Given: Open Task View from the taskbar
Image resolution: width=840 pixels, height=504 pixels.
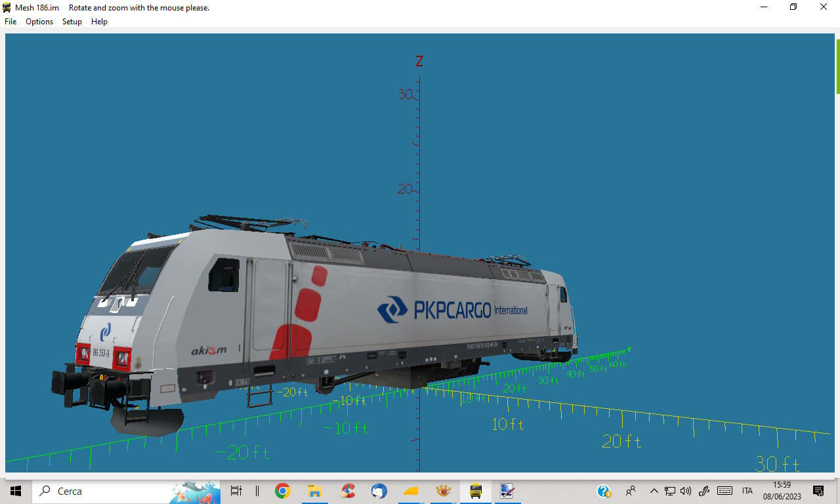Looking at the screenshot, I should 236,491.
